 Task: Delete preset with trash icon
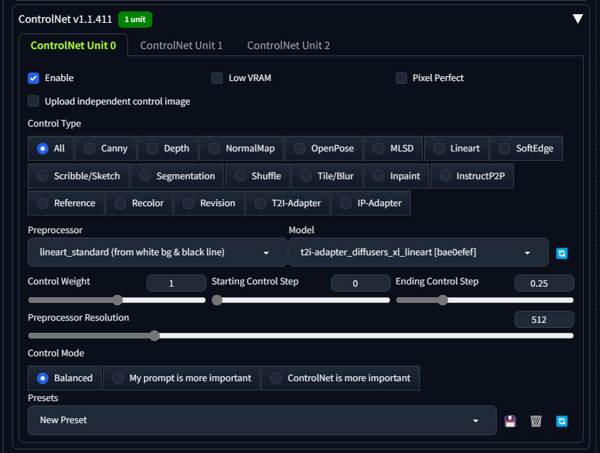click(x=536, y=421)
